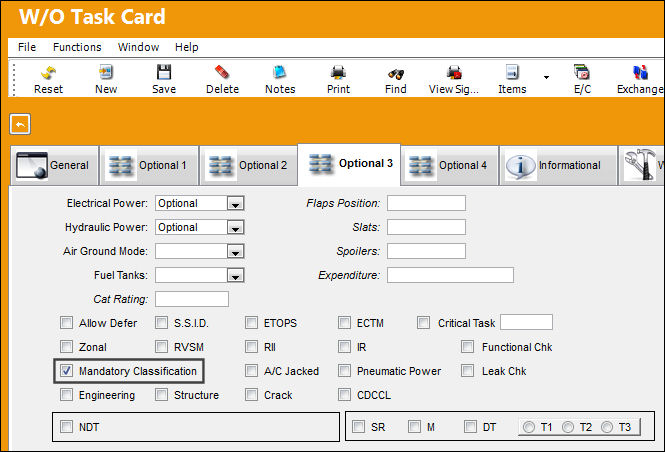
Task: Expand the Electrical Power dropdown
Action: [235, 204]
